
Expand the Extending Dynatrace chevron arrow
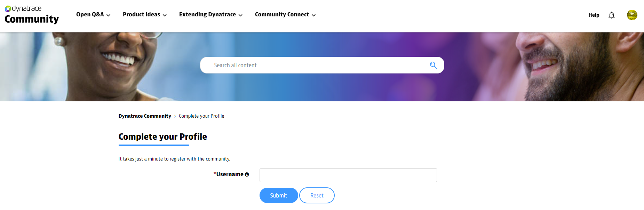240,15
